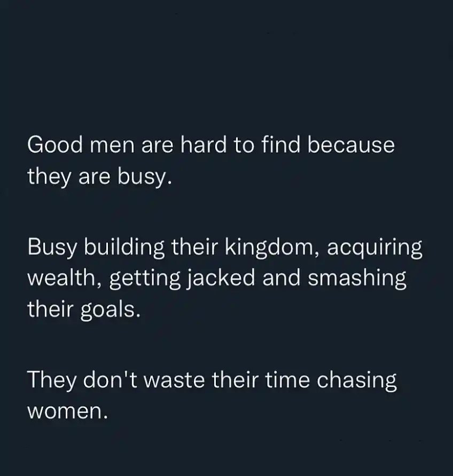Select the word "chasing"

(356, 381)
